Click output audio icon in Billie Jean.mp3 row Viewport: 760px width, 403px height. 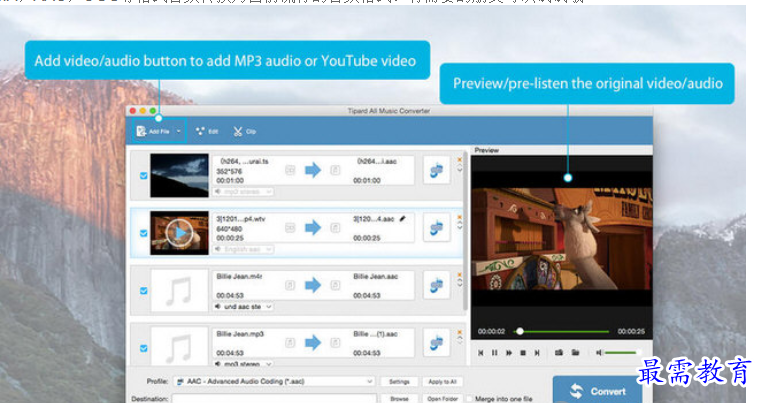335,343
